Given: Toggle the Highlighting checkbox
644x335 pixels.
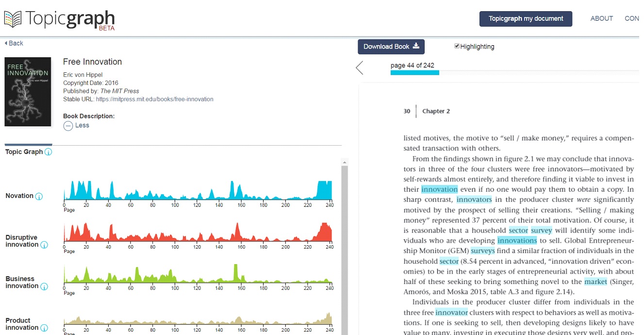Looking at the screenshot, I should [x=457, y=46].
